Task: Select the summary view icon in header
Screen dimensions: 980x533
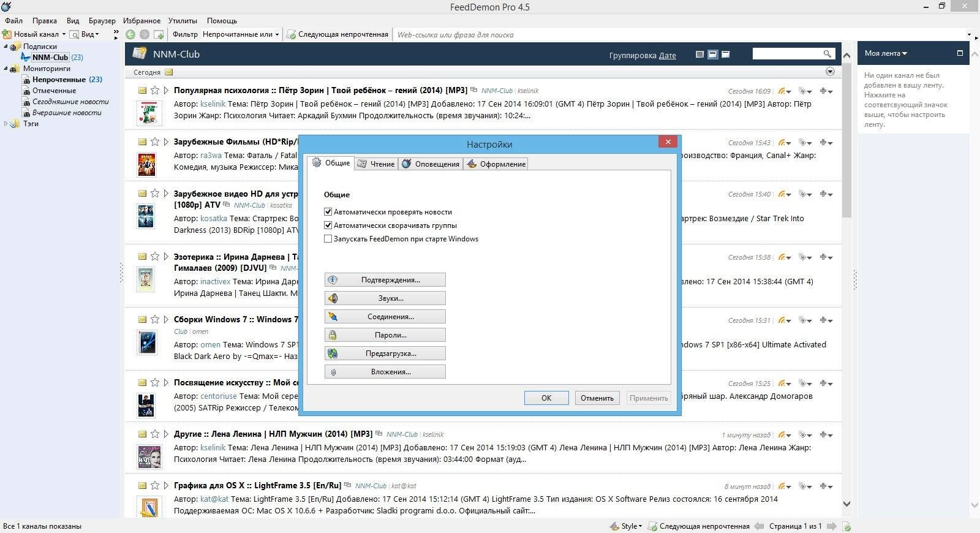Action: tap(712, 55)
